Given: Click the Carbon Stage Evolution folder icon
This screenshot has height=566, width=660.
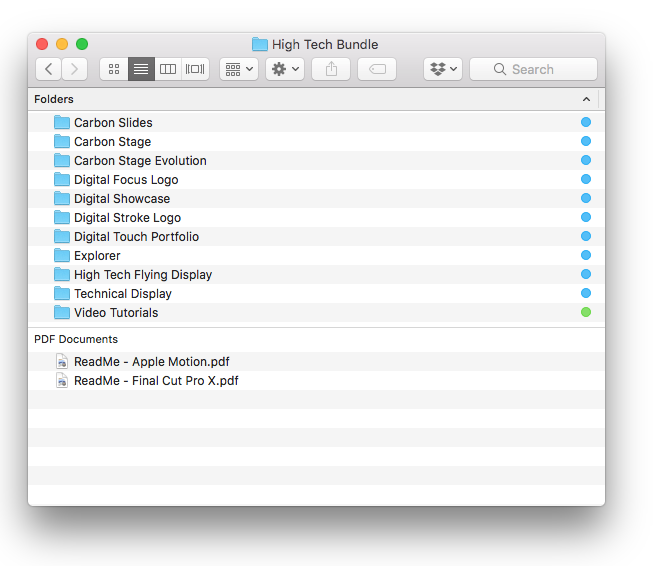Looking at the screenshot, I should pyautogui.click(x=62, y=160).
